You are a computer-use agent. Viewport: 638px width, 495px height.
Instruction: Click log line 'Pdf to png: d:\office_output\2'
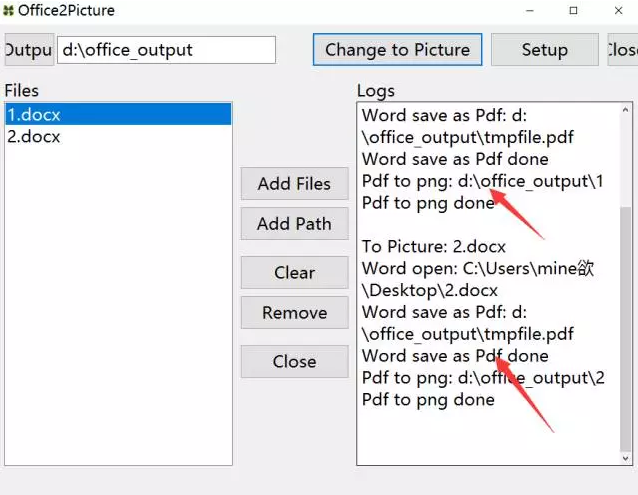pyautogui.click(x=483, y=378)
